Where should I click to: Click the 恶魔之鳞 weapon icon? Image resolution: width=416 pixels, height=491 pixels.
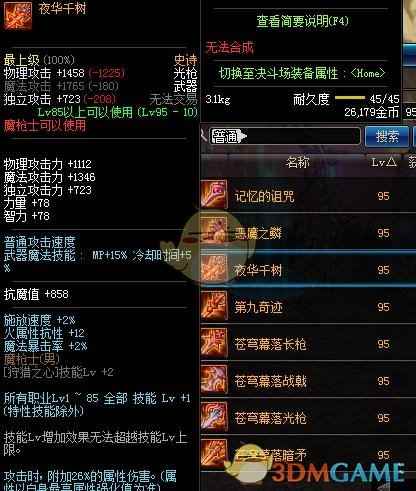click(214, 231)
